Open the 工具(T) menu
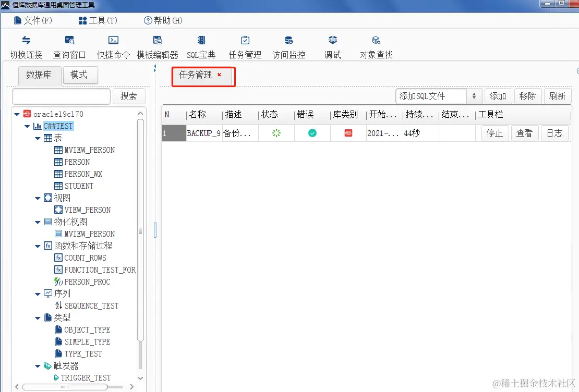Viewport: 579px width, 392px height. coord(98,20)
